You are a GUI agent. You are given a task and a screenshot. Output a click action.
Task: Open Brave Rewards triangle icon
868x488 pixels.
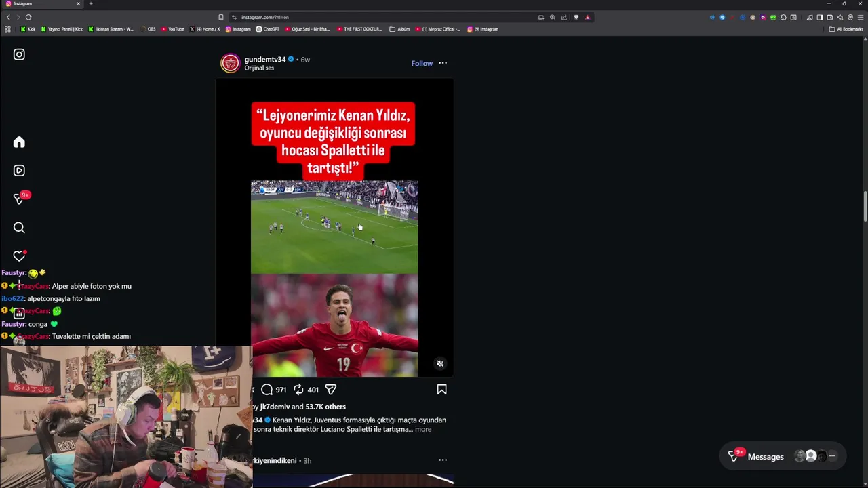coord(587,17)
